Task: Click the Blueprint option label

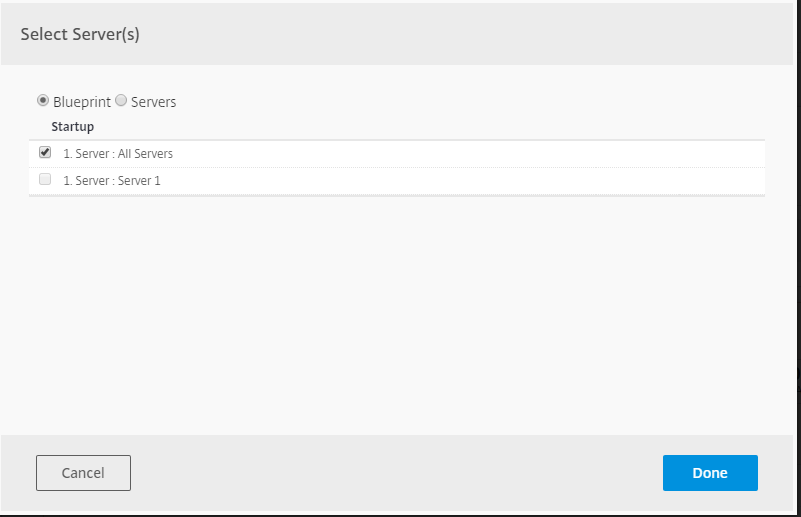Action: click(82, 102)
